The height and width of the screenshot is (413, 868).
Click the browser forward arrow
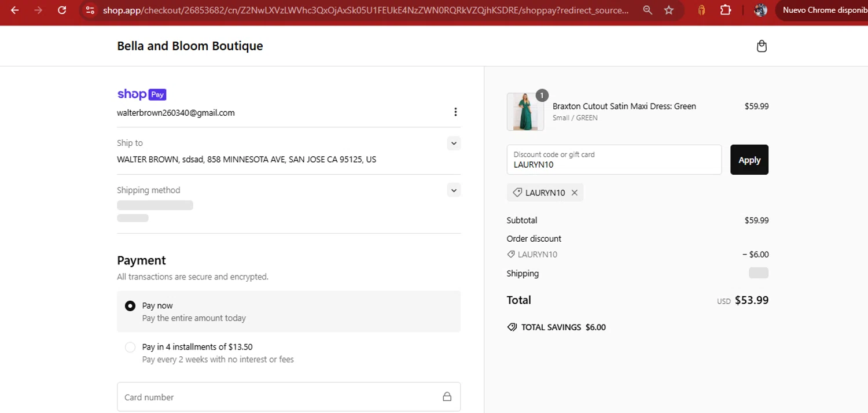click(38, 10)
